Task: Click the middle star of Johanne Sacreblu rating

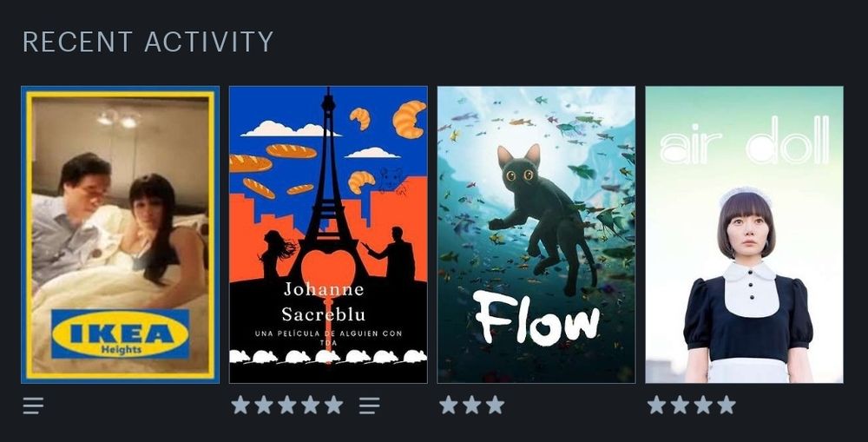Action: click(286, 406)
